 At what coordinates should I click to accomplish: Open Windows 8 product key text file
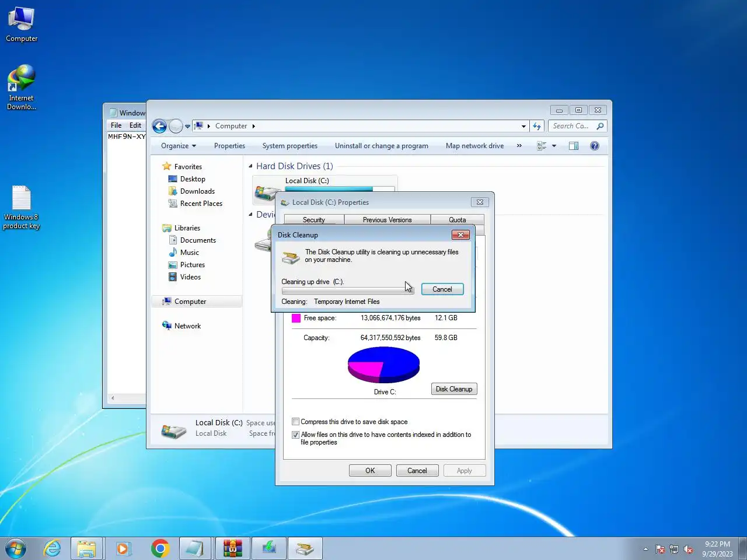click(x=22, y=208)
